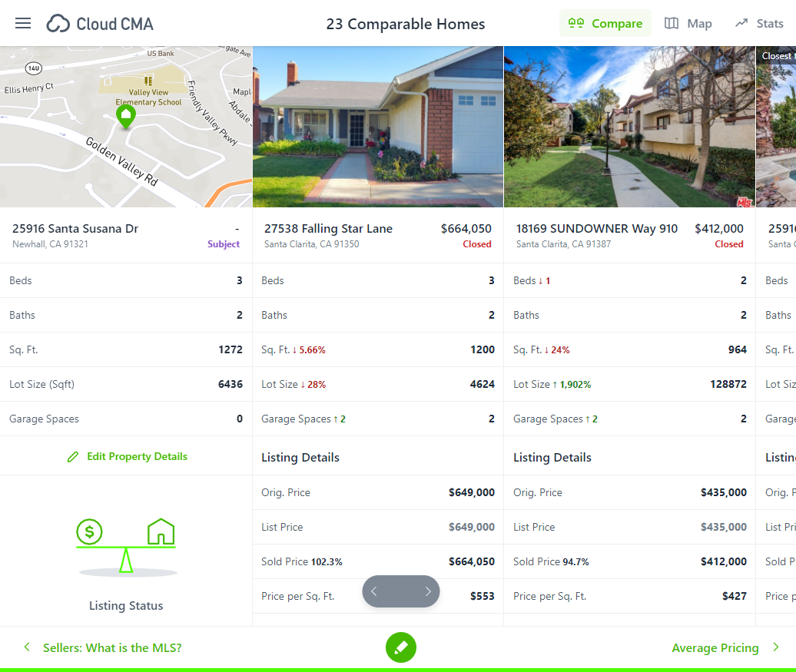Click the pencil icon beside Edit Property Details
The image size is (796, 672).
72,456
